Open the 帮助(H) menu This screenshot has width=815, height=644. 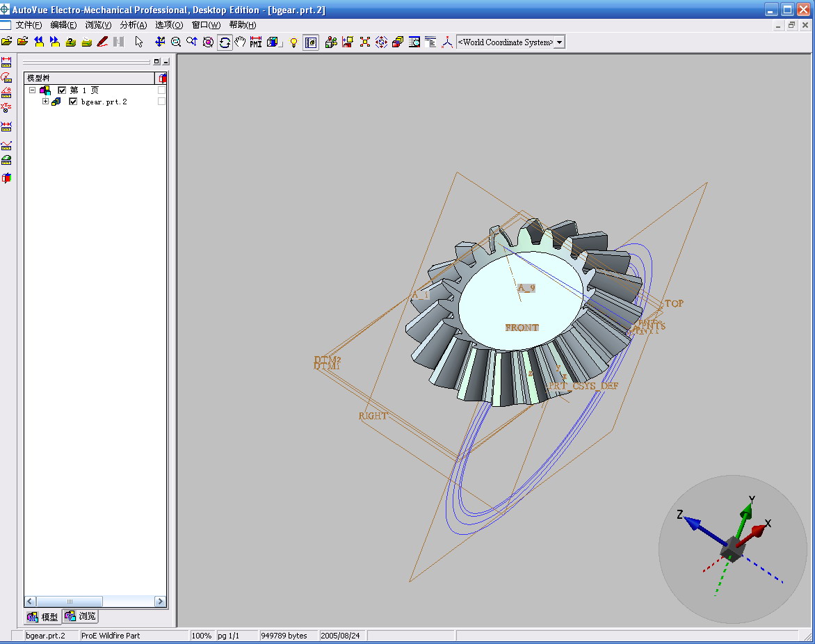pos(243,25)
